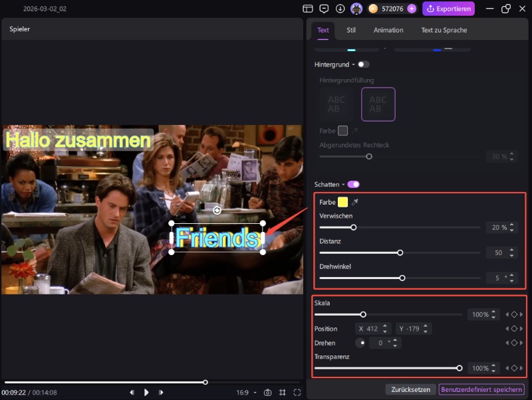The height and width of the screenshot is (400, 532).
Task: Add keyframe diamond for Skala
Action: [x=514, y=314]
